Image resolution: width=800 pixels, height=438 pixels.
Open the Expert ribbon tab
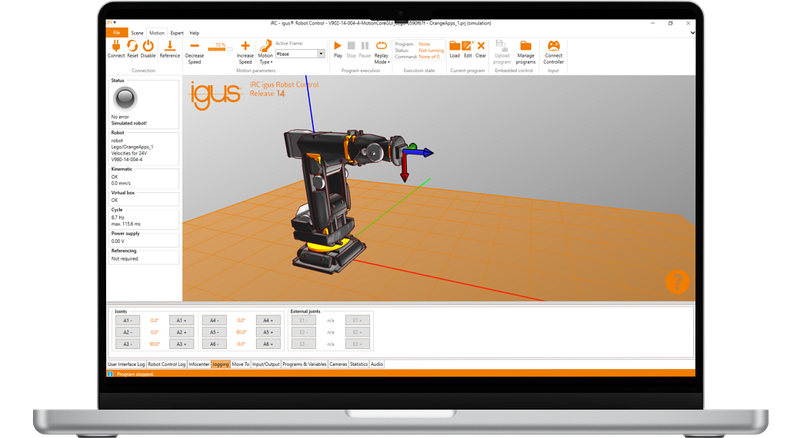coord(177,33)
